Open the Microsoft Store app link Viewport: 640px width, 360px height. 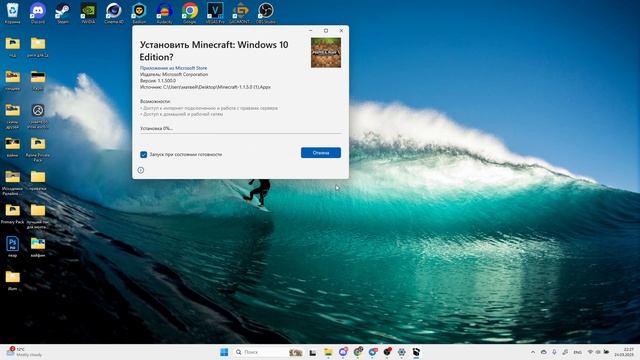(173, 68)
